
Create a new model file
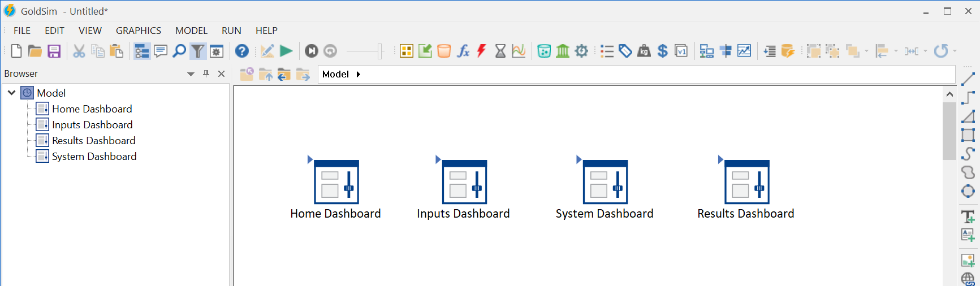click(x=16, y=51)
